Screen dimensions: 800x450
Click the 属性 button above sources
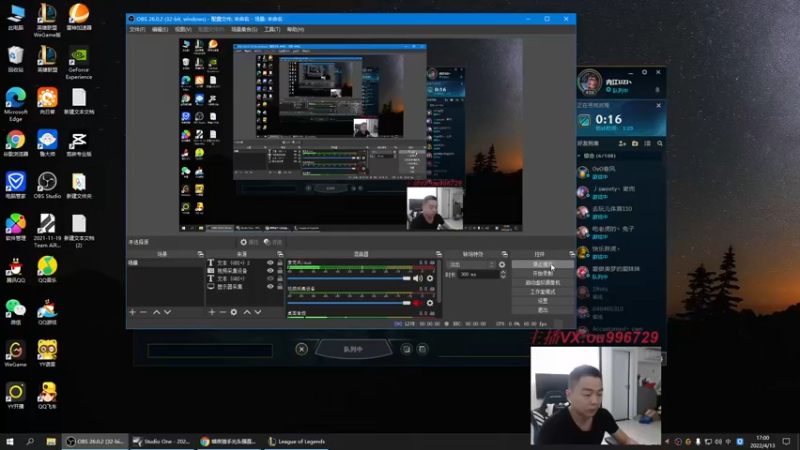(x=249, y=242)
